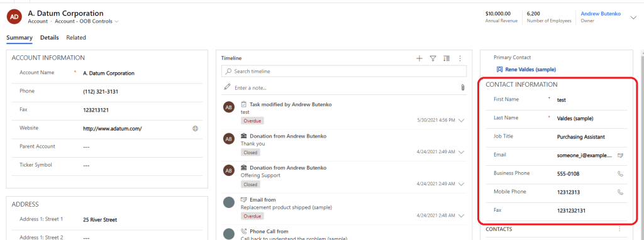
Task: Click donation building icon on Thank you entry
Action: click(244, 136)
